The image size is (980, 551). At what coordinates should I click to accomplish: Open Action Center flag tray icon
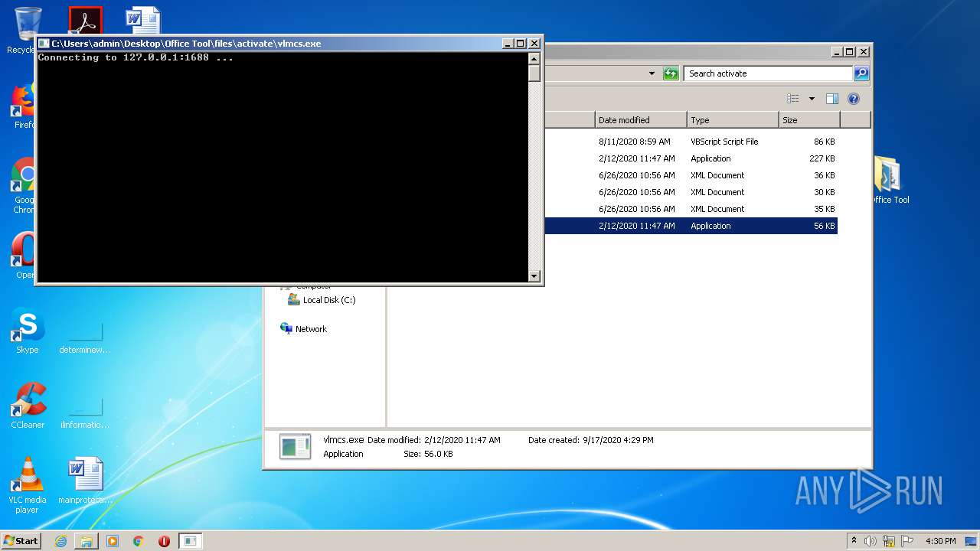click(x=907, y=541)
